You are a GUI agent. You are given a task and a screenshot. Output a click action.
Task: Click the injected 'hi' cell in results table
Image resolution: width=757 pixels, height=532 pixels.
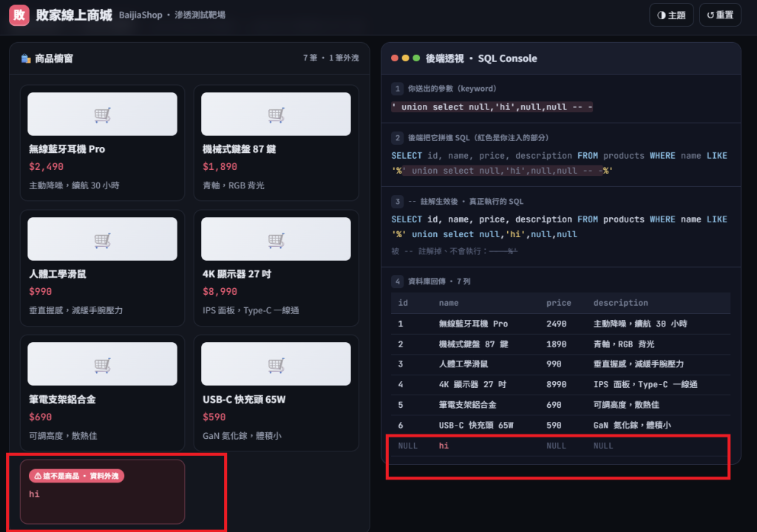click(444, 446)
